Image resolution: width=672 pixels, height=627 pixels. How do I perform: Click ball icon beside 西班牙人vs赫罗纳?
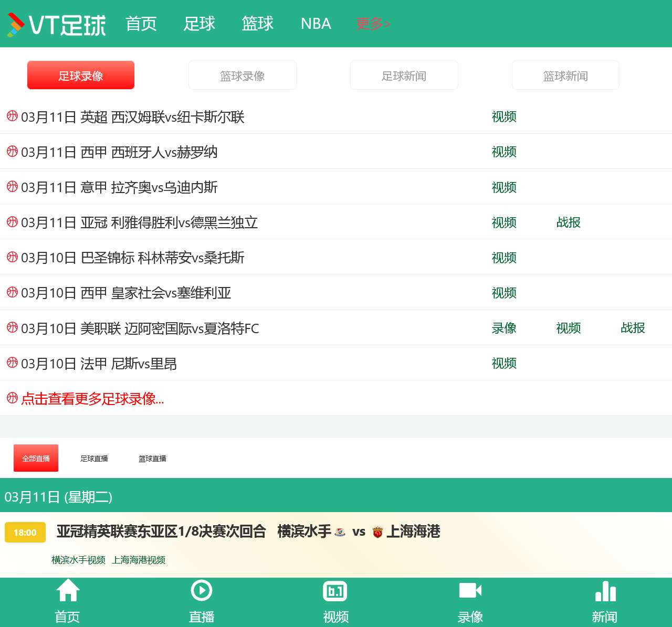click(x=12, y=151)
